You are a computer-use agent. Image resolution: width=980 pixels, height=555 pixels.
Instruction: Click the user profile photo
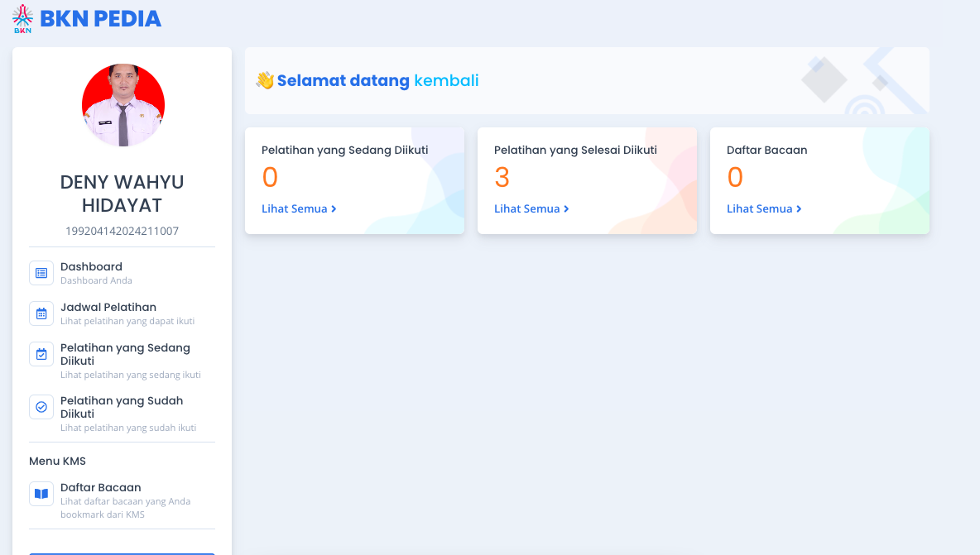pos(123,105)
